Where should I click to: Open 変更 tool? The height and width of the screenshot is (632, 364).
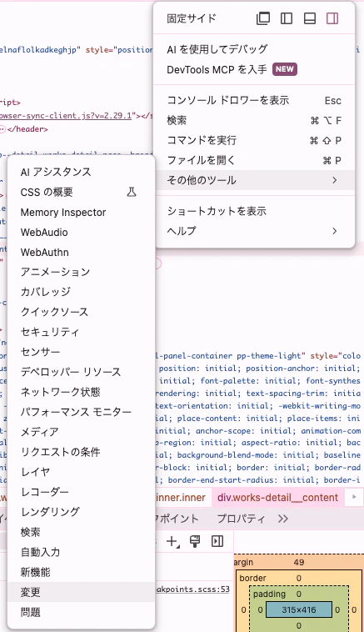(81, 592)
